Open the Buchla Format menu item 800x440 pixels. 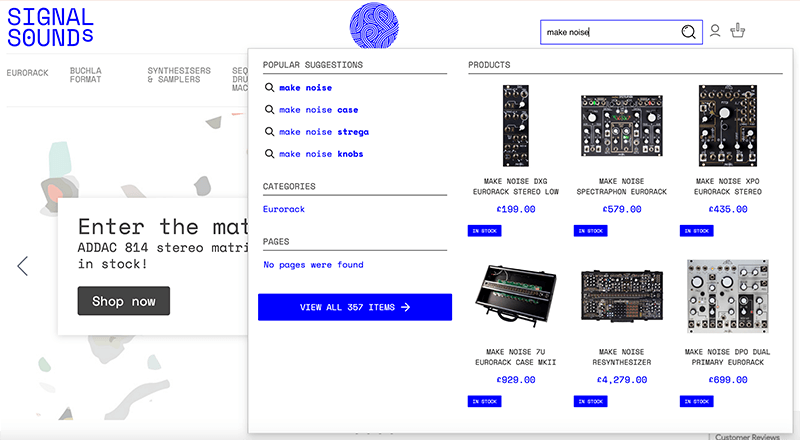click(86, 75)
